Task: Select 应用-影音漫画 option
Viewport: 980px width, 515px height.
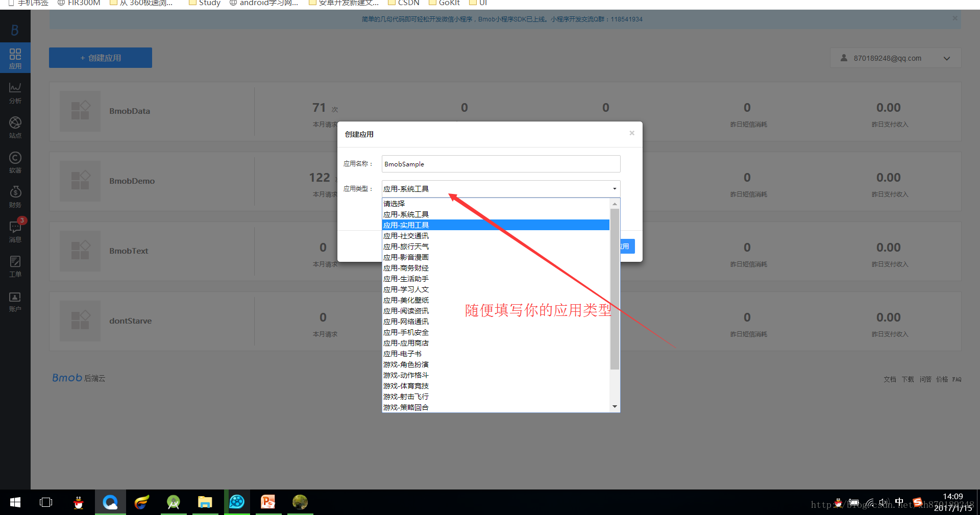Action: (496, 257)
